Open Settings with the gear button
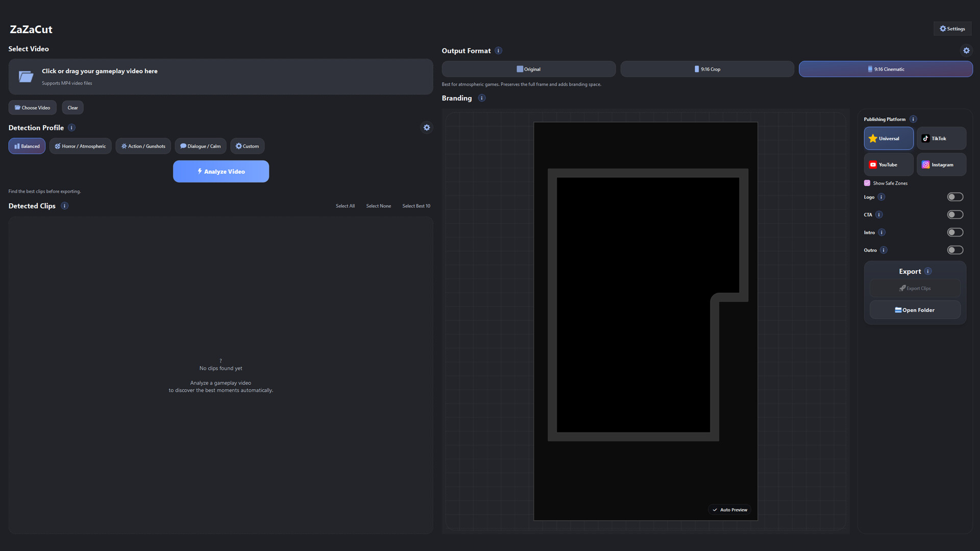980x551 pixels. coord(952,29)
